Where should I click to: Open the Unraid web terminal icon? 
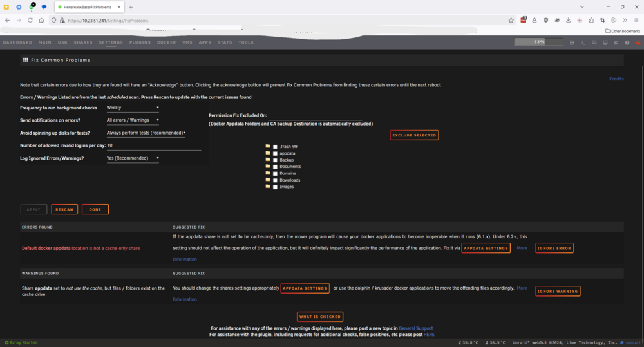tap(583, 42)
